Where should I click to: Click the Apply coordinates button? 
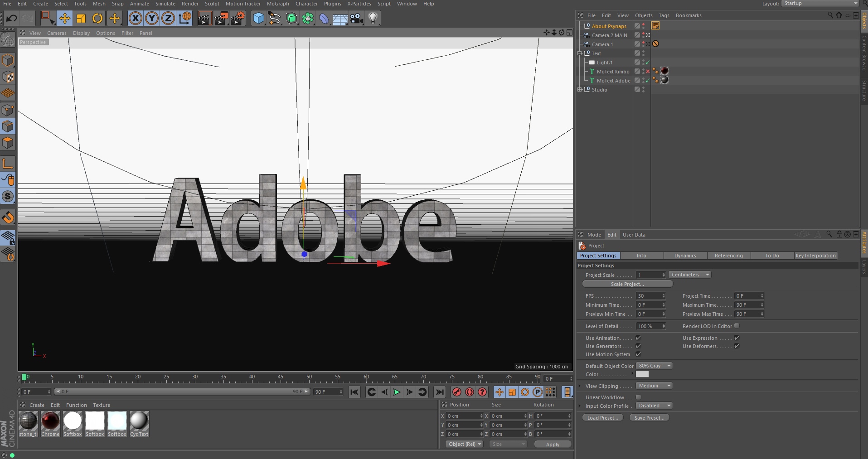553,445
